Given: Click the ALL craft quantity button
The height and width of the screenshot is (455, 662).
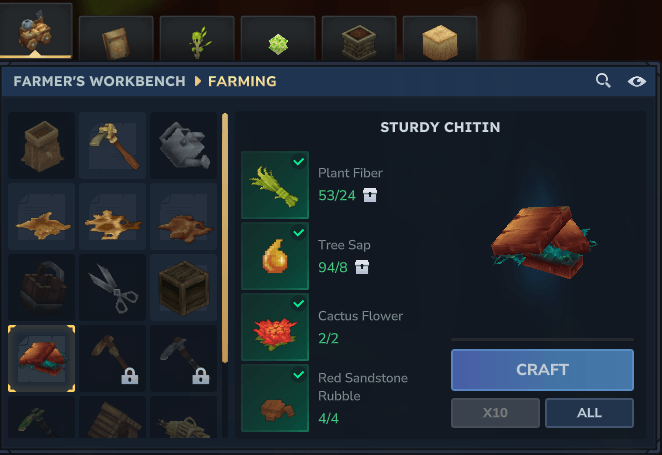Looking at the screenshot, I should point(589,413).
